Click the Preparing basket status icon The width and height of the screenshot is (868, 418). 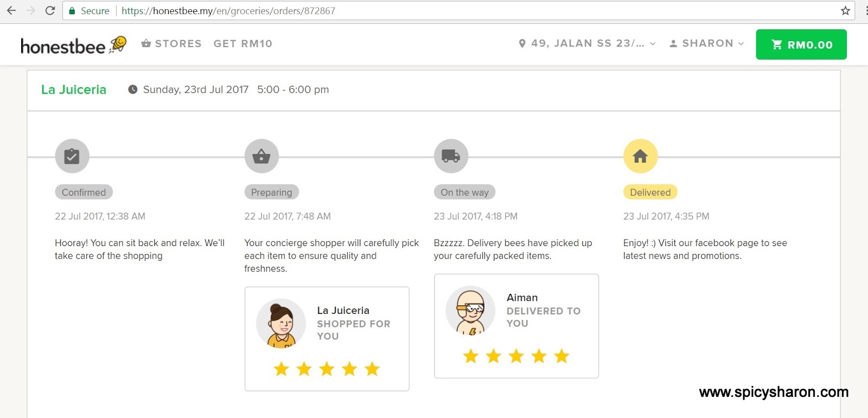[261, 156]
